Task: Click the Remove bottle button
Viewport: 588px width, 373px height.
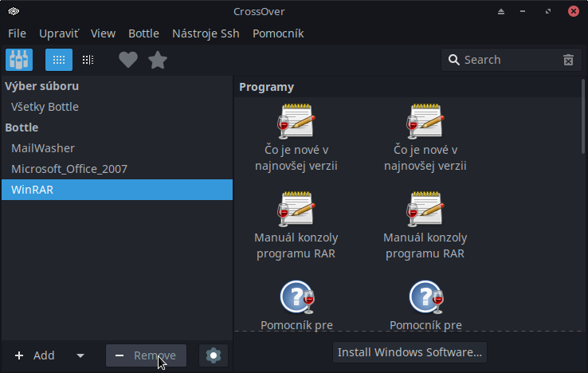Action: [x=146, y=355]
